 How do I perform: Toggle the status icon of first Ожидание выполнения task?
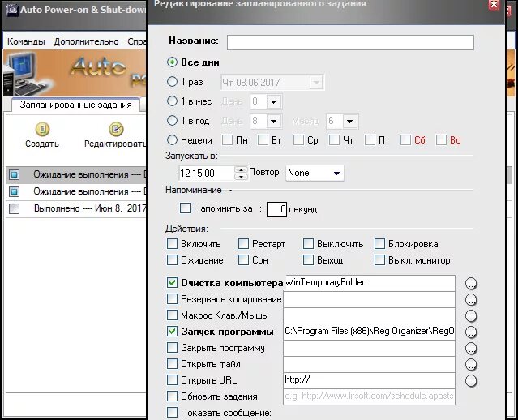point(15,174)
